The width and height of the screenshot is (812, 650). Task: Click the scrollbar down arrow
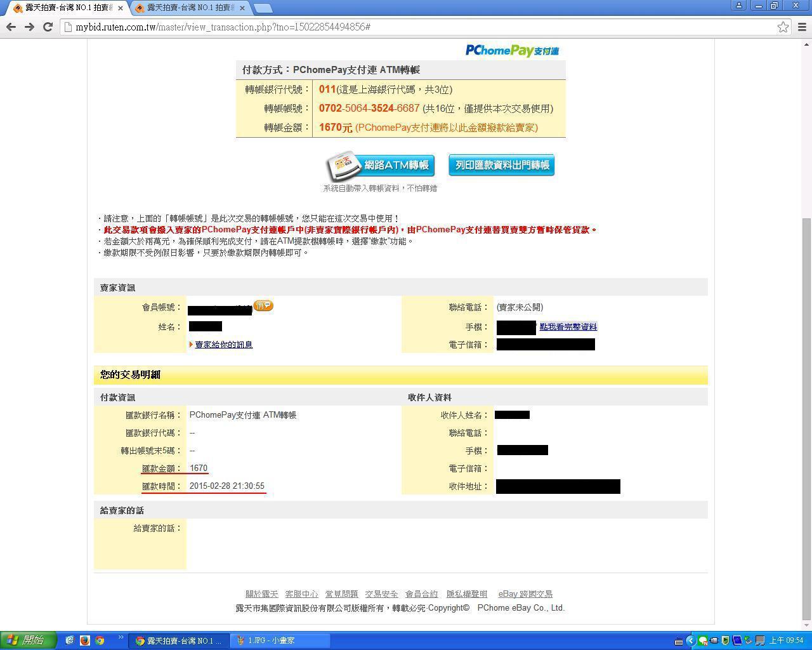click(806, 626)
